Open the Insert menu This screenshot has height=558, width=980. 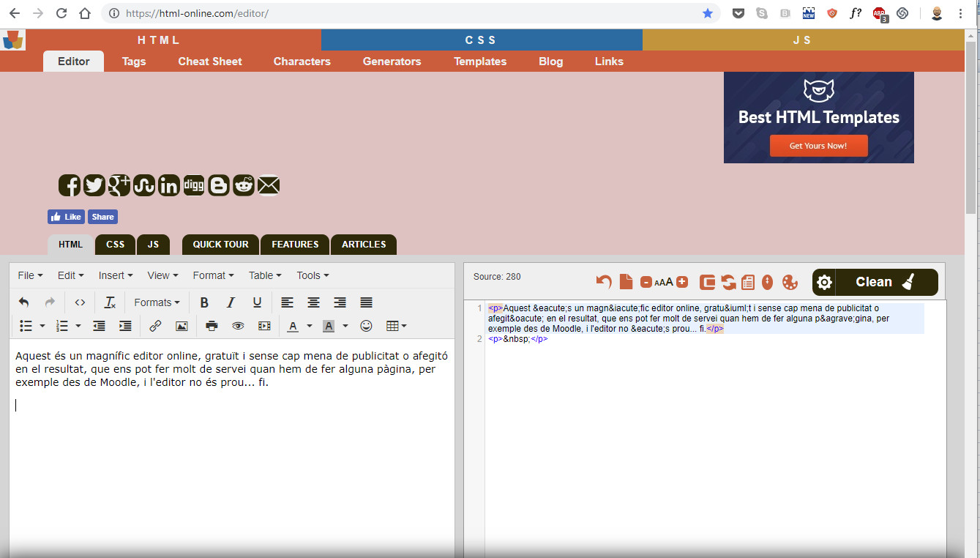pos(116,275)
